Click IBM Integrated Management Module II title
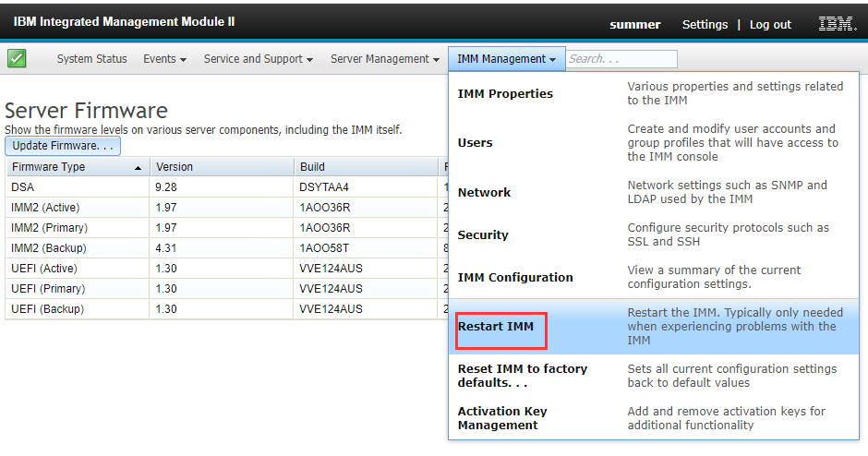This screenshot has width=868, height=456. point(124,21)
